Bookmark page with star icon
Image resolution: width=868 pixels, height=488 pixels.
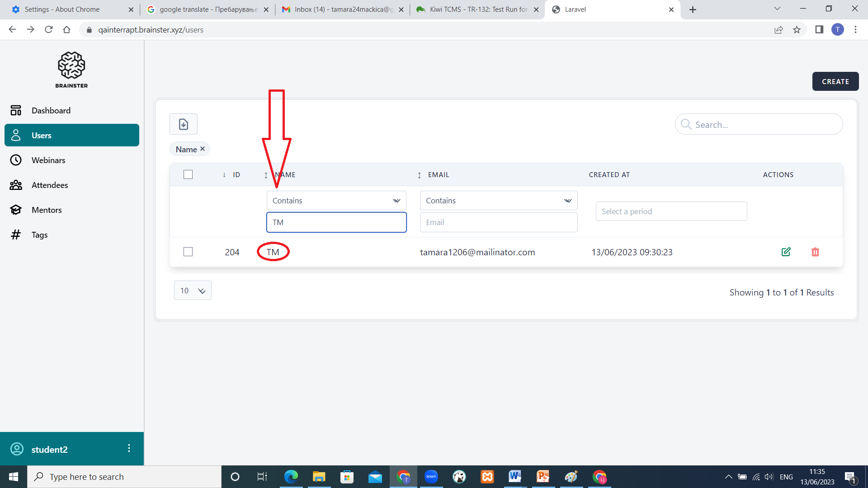coord(797,30)
